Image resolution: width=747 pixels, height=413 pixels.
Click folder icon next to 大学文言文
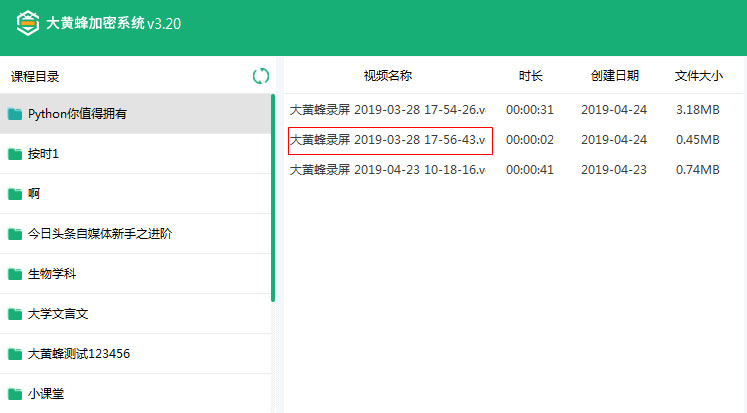tap(14, 314)
